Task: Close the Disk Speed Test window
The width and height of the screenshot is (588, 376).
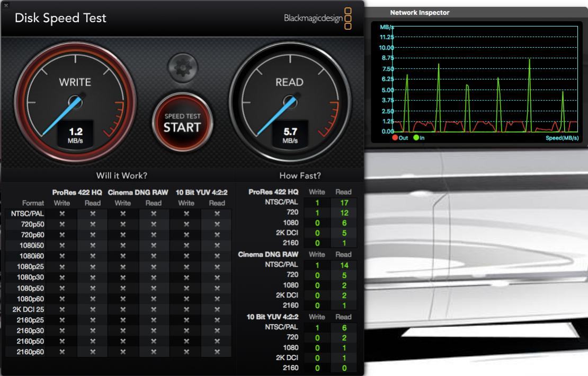Action: click(6, 5)
